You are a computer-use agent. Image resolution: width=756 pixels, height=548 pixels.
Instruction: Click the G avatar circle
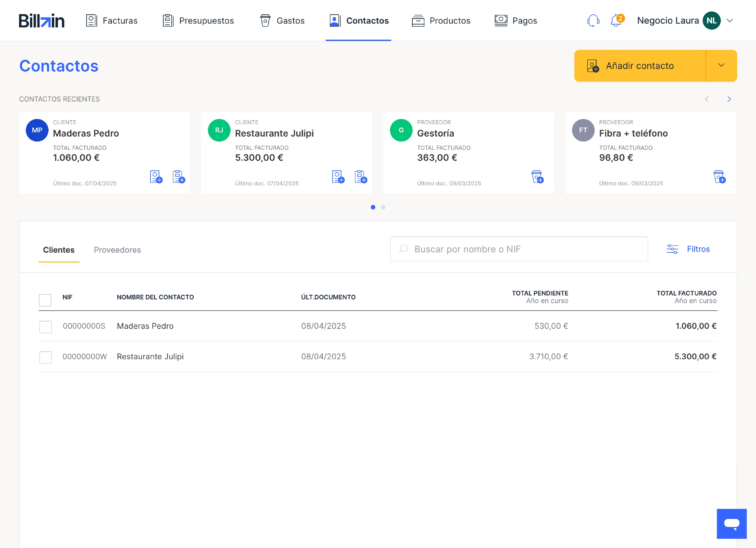coord(401,130)
